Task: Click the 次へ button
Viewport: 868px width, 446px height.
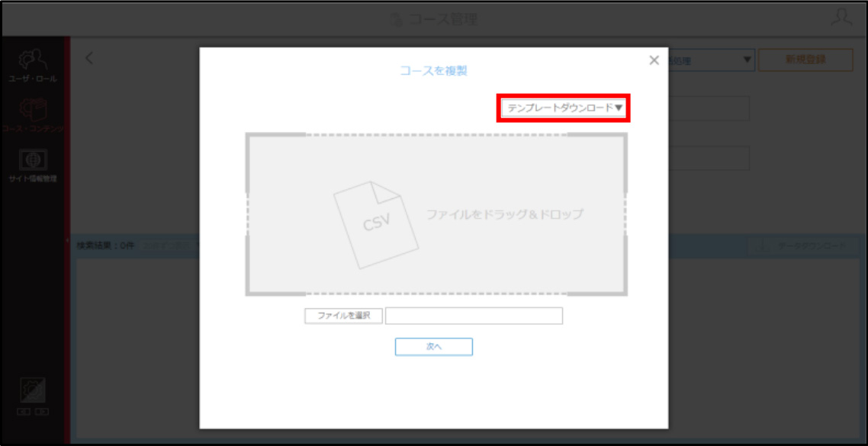Action: [433, 346]
